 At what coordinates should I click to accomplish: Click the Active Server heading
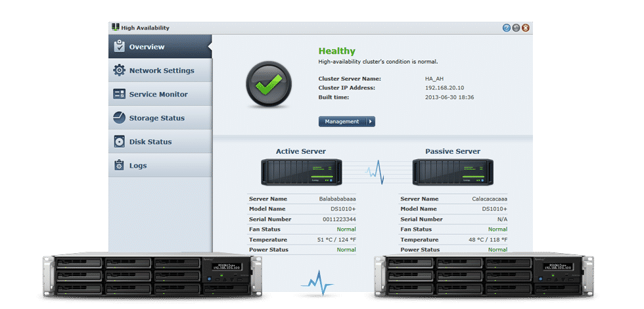[x=301, y=151]
